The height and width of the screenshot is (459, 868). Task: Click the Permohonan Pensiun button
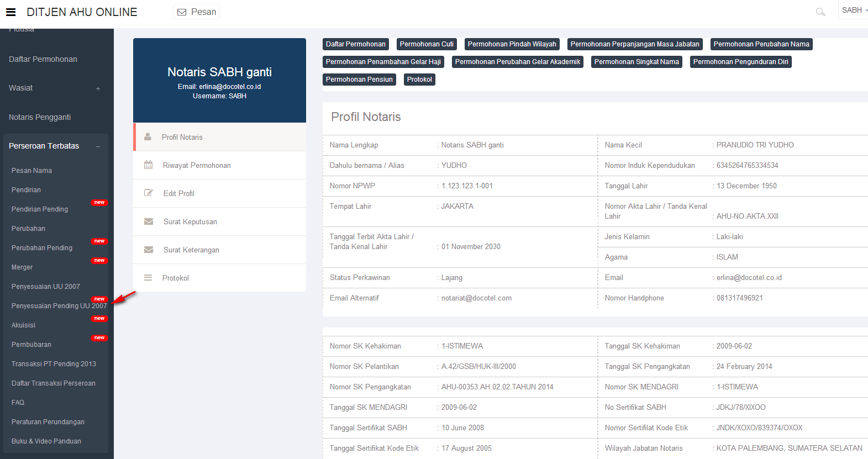click(359, 80)
